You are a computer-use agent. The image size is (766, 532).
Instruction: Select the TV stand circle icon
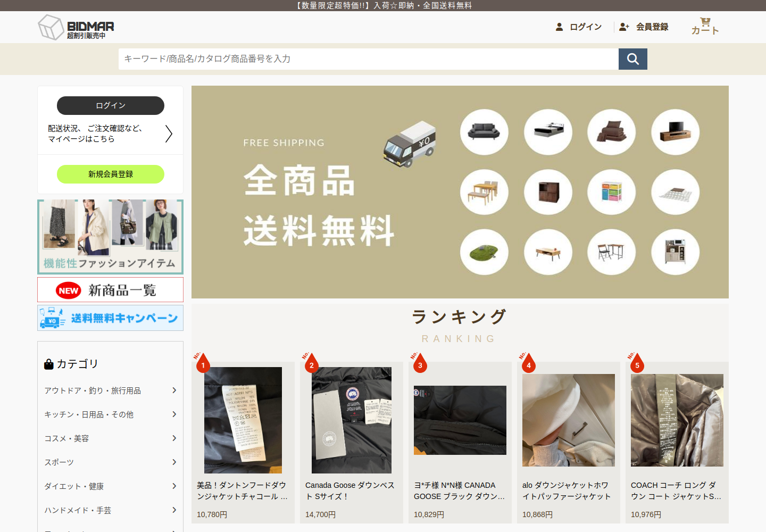tap(675, 132)
